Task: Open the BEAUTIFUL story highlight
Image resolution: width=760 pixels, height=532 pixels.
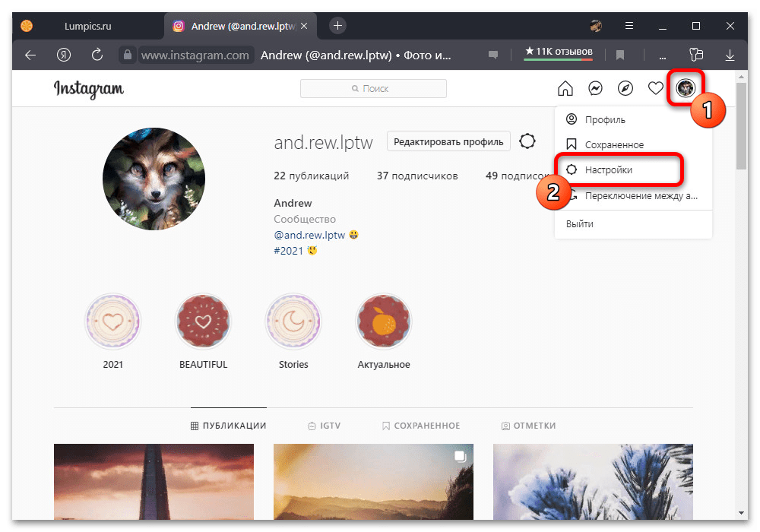Action: click(x=203, y=322)
